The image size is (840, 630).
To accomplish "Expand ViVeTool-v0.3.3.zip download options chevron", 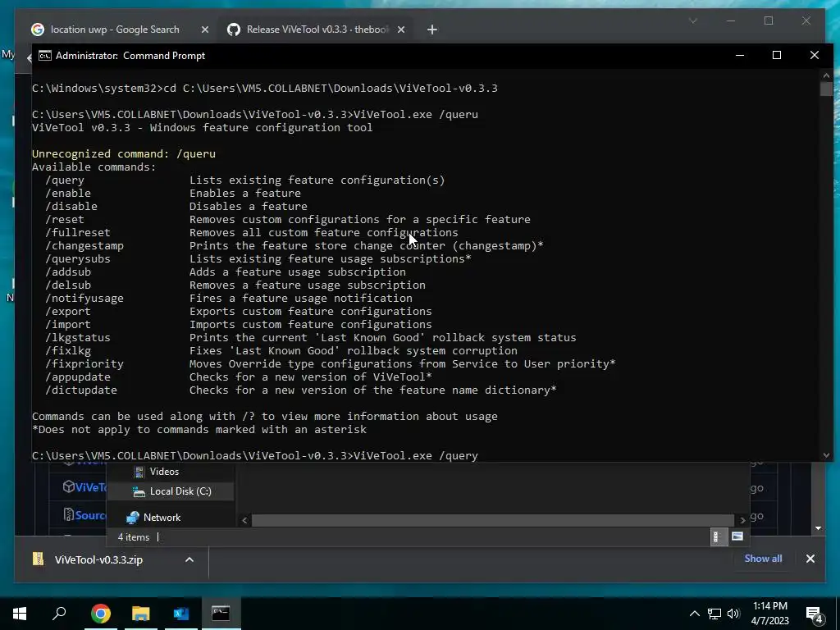I will (189, 559).
